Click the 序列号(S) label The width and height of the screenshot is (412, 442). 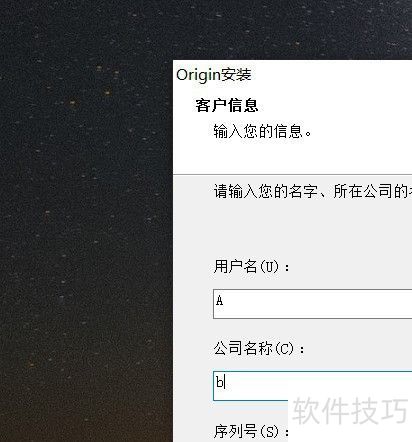click(x=251, y=431)
